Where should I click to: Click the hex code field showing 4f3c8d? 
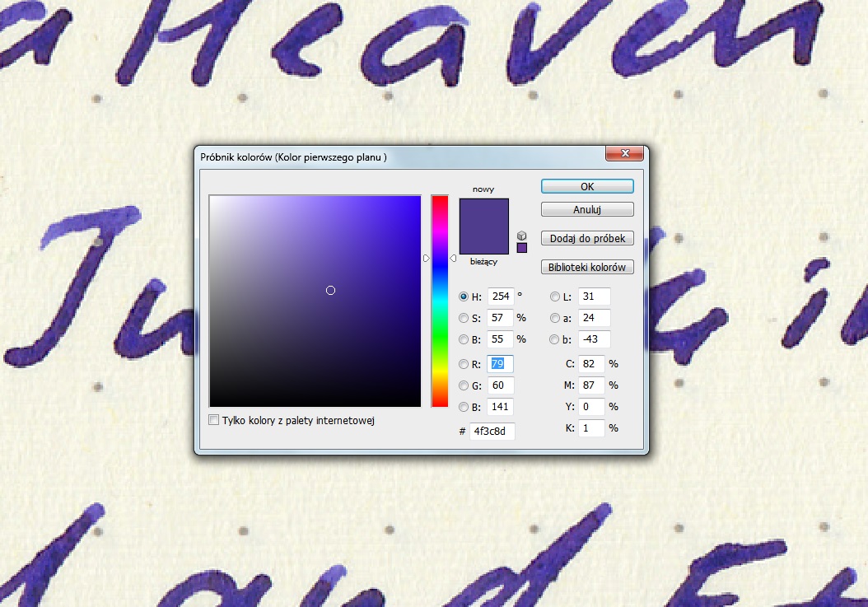[x=492, y=432]
